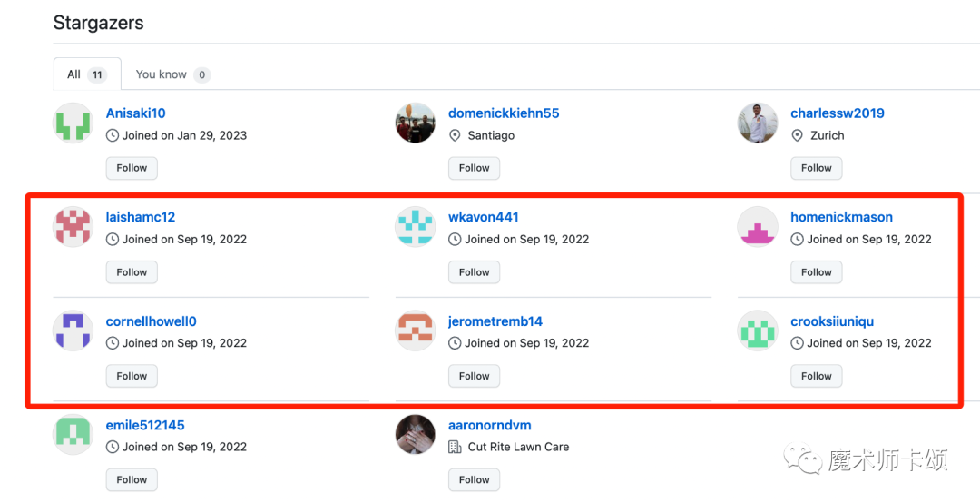Click laishamc12's red pixel avatar

(73, 227)
